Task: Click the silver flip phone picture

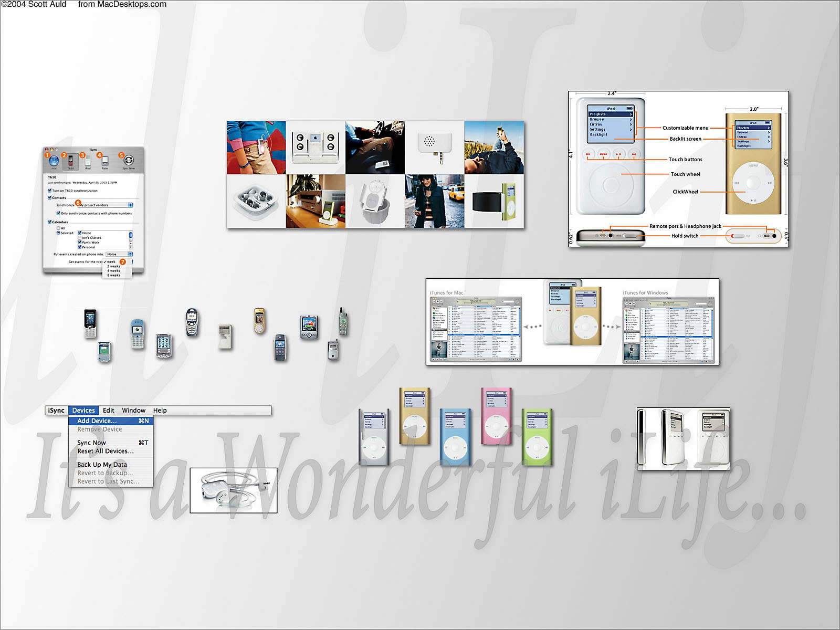Action: tap(333, 350)
